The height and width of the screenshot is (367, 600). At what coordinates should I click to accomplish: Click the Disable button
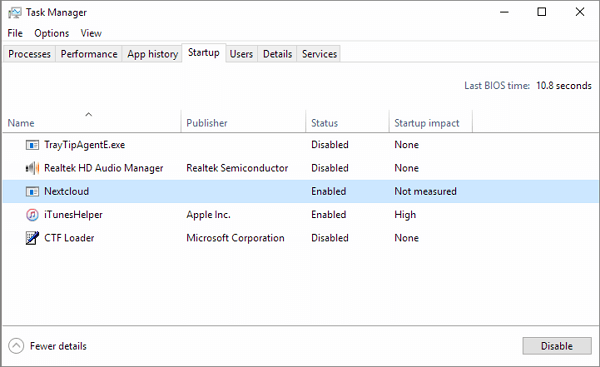[x=557, y=346]
